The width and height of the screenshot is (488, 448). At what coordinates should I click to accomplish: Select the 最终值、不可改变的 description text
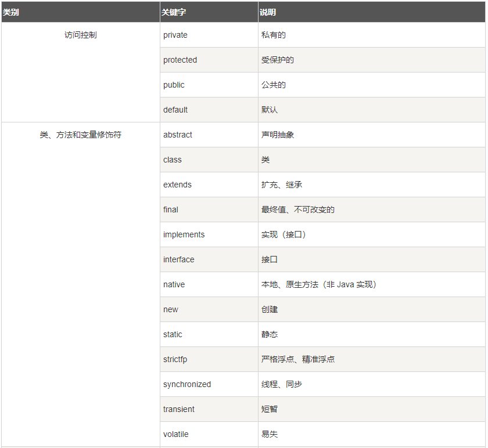pos(298,209)
